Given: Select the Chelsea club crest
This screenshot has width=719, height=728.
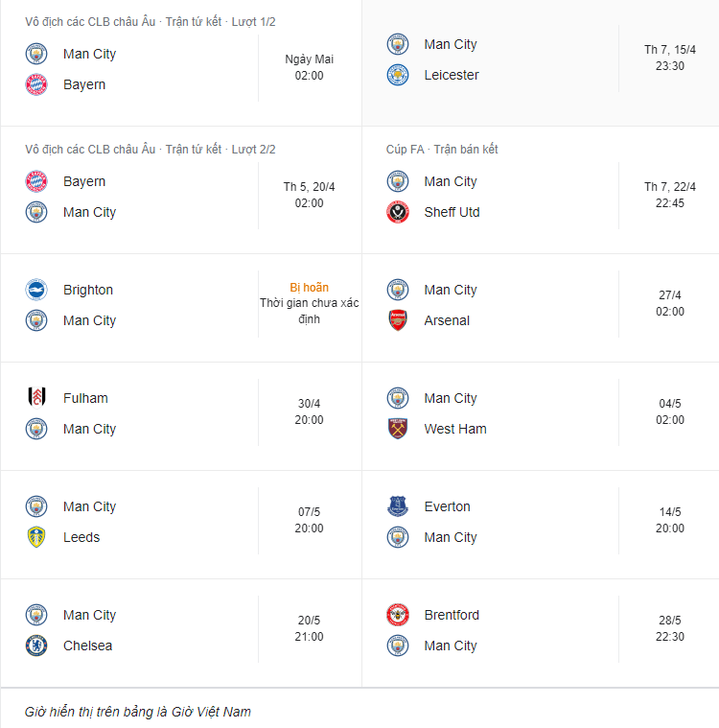Looking at the screenshot, I should (x=36, y=646).
